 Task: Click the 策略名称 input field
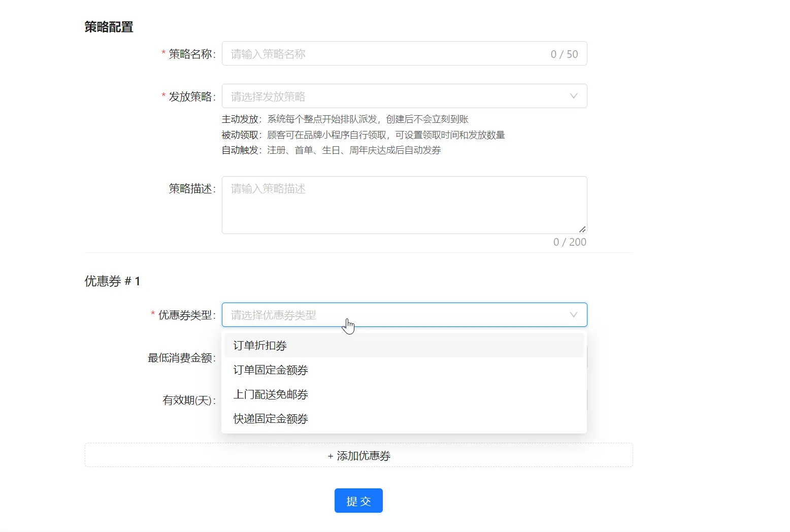click(404, 53)
